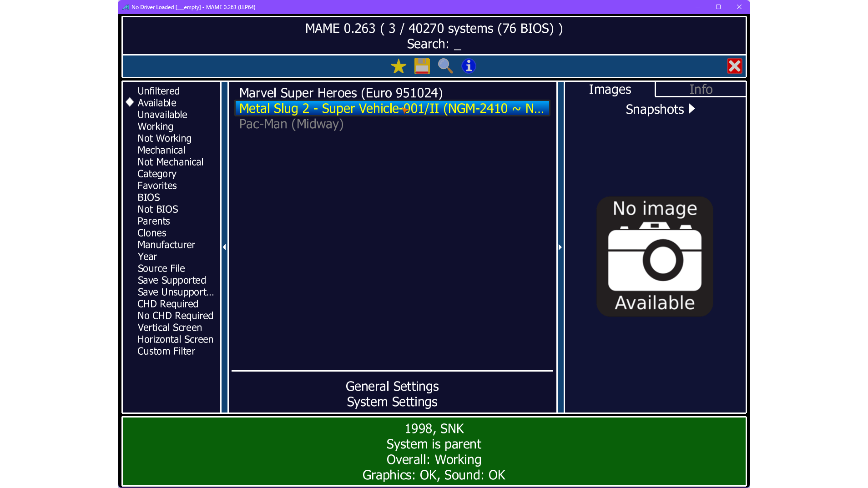The height and width of the screenshot is (488, 868).
Task: Click the red X exit icon in toolbar
Action: pyautogui.click(x=734, y=66)
